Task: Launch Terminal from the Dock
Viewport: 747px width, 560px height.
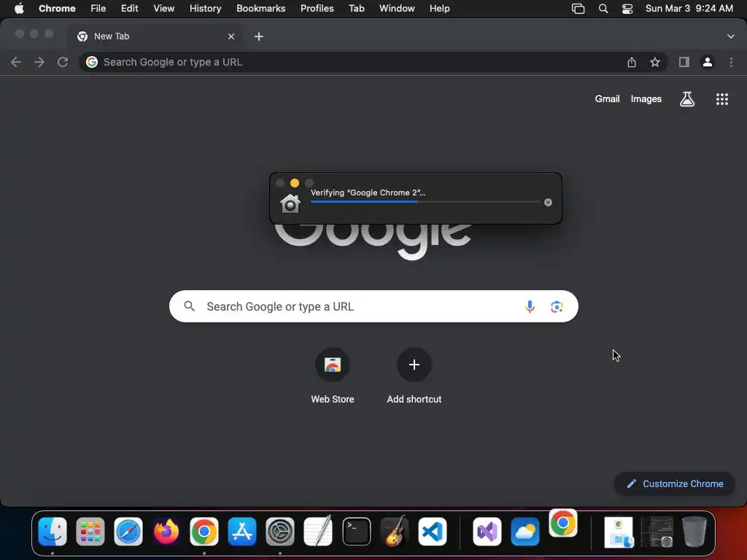Action: 356,532
